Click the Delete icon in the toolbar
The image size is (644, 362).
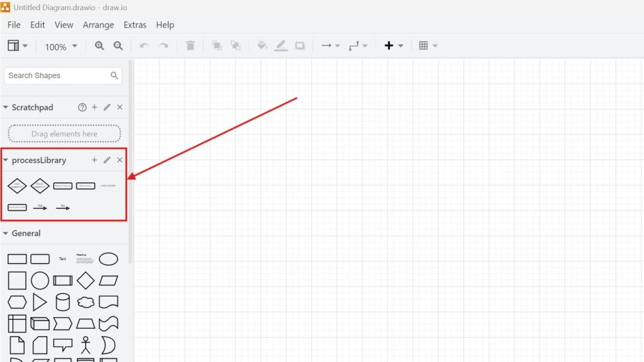[x=191, y=45]
